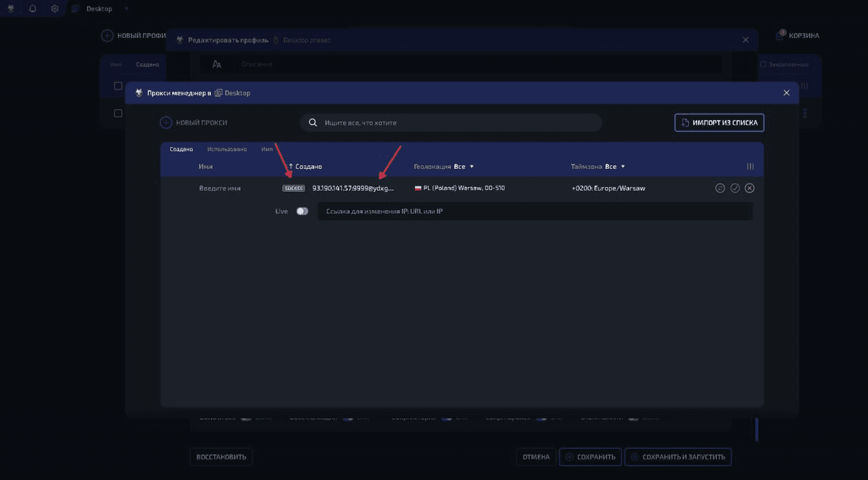Open column settings icon in proxy table
This screenshot has width=868, height=480.
(x=750, y=166)
